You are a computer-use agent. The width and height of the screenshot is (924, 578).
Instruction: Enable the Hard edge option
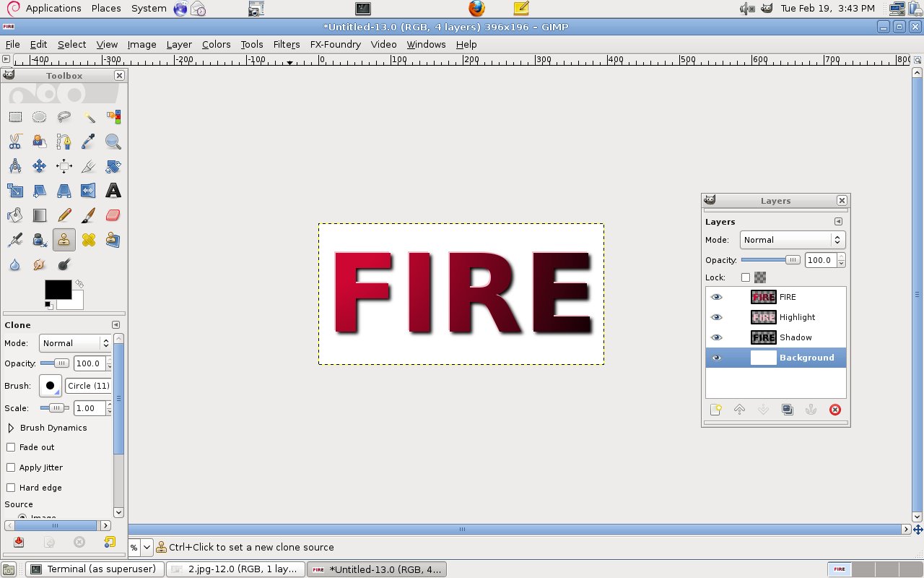click(11, 487)
